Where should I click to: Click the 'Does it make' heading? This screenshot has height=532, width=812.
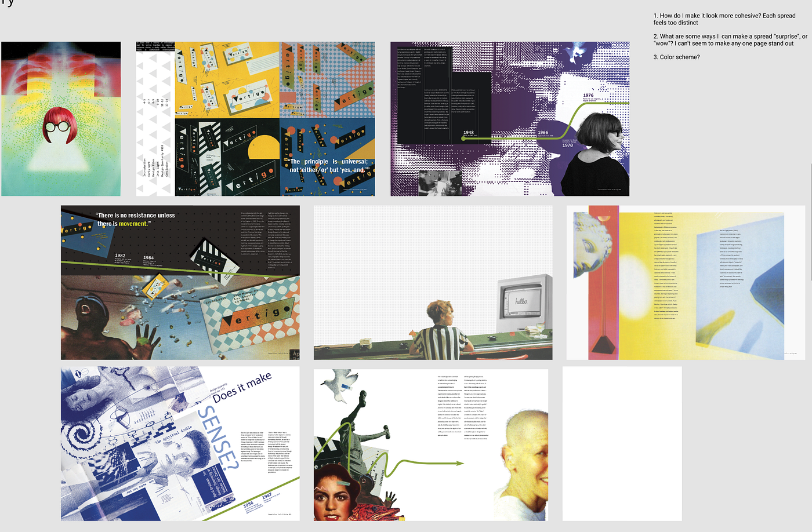tap(242, 388)
